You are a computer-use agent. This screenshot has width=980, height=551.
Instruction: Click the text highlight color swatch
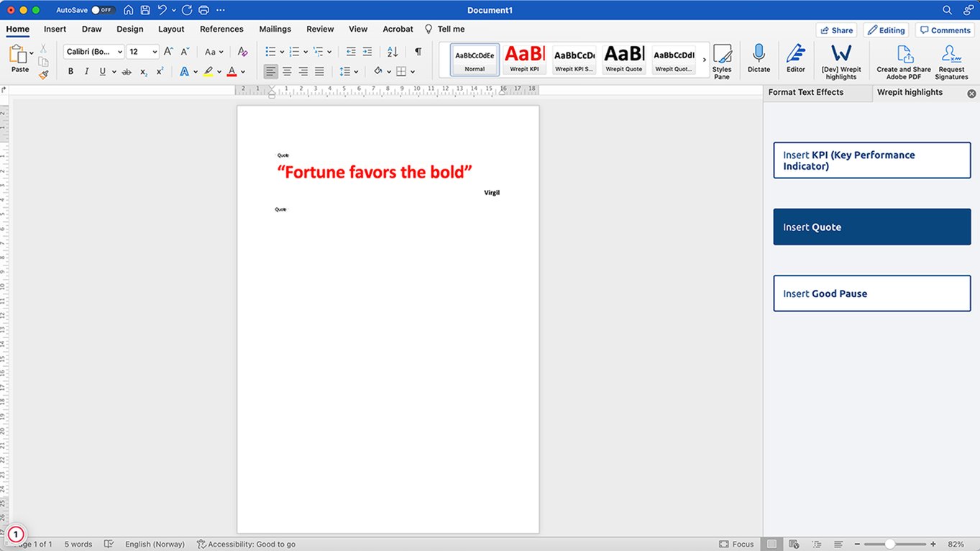pyautogui.click(x=209, y=72)
